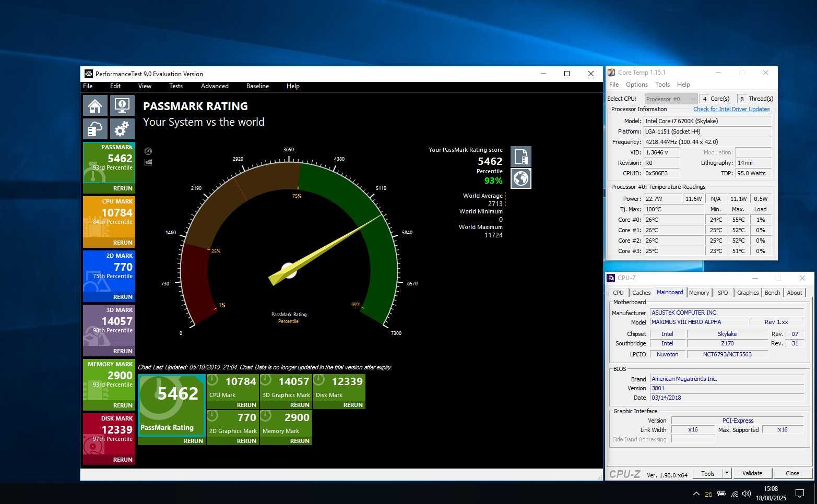Click the Frequency field showing 4218.44MHz
This screenshot has height=504, width=817.
point(707,142)
